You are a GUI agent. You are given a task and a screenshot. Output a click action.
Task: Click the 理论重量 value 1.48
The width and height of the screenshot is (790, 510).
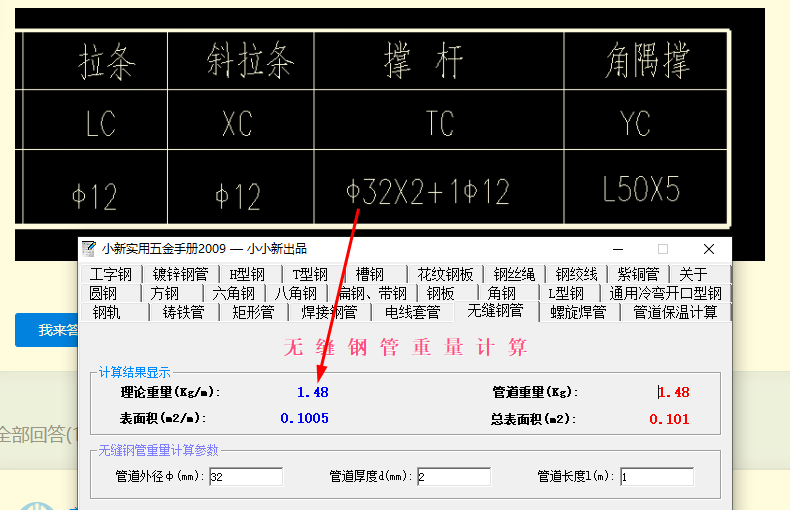coord(313,392)
